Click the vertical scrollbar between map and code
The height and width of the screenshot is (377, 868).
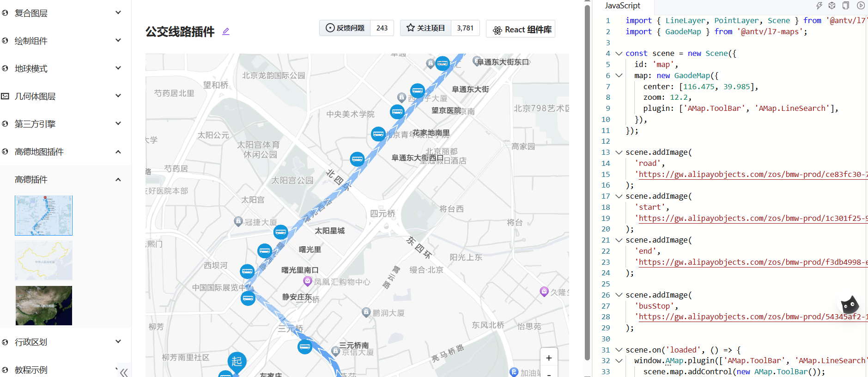click(x=587, y=182)
